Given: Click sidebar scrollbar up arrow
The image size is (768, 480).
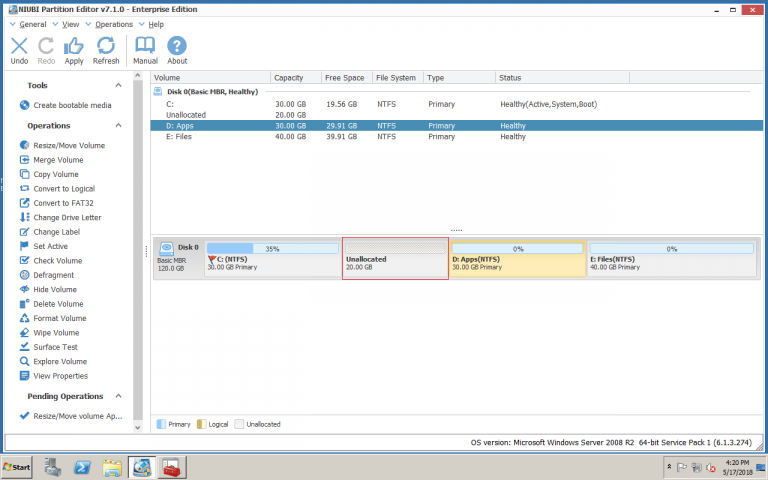Looking at the screenshot, I should pyautogui.click(x=138, y=75).
